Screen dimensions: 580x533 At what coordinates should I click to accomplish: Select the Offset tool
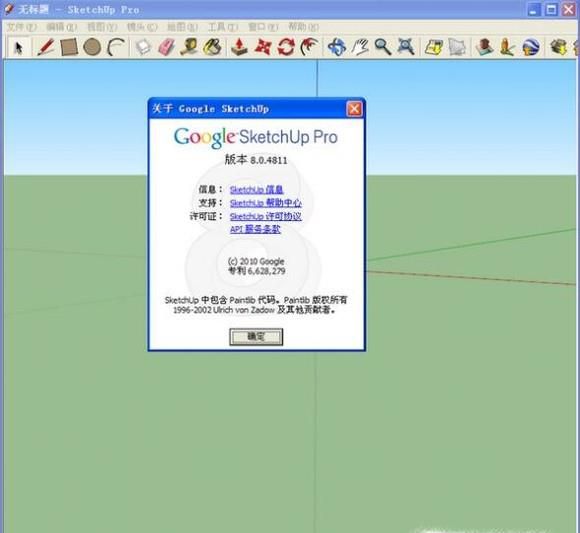tap(309, 47)
